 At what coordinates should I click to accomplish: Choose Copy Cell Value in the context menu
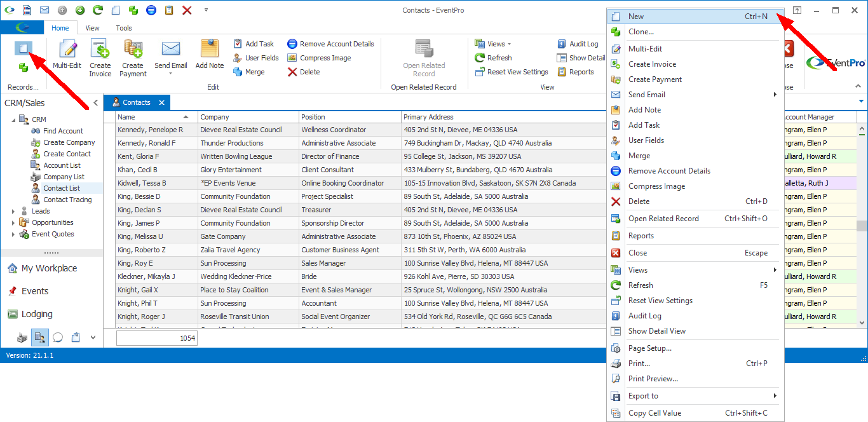[695, 413]
